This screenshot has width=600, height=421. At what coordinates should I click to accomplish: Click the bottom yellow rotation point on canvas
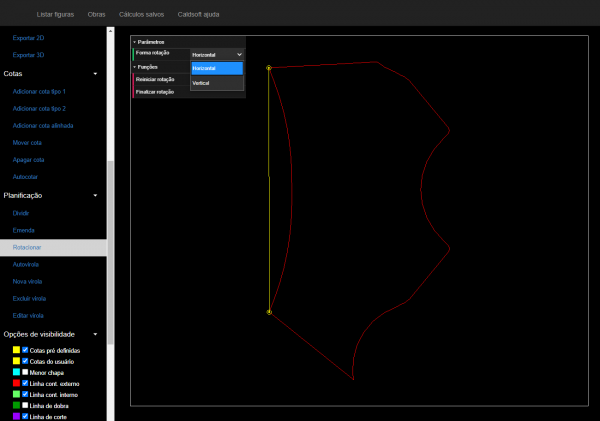click(269, 312)
